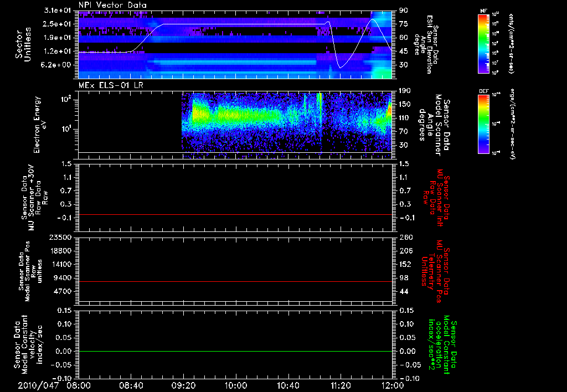Click the DEF units label ergs/(cm**2-sr-sec-eV)
The height and width of the screenshot is (392, 567).
(x=512, y=124)
